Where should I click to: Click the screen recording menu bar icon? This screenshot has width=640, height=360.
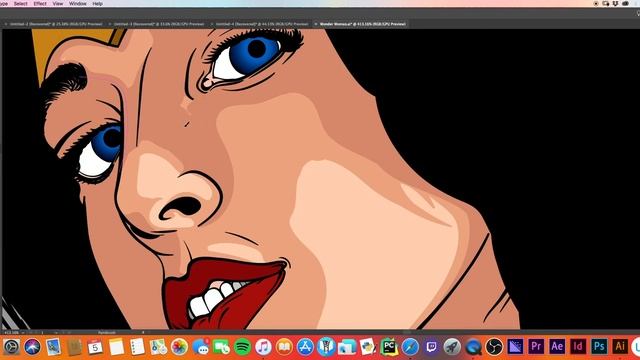coord(596,3)
